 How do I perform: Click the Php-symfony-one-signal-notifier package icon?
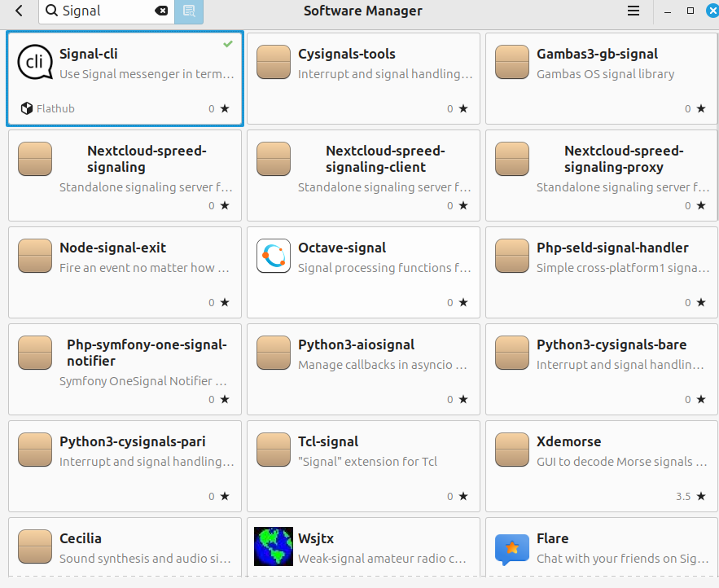tap(35, 353)
